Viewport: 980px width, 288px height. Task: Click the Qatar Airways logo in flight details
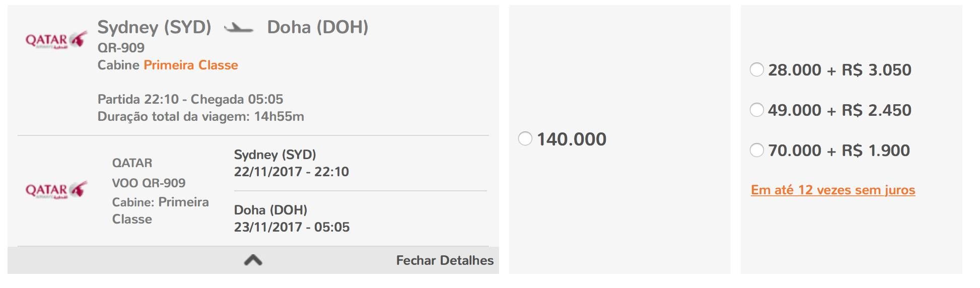56,190
